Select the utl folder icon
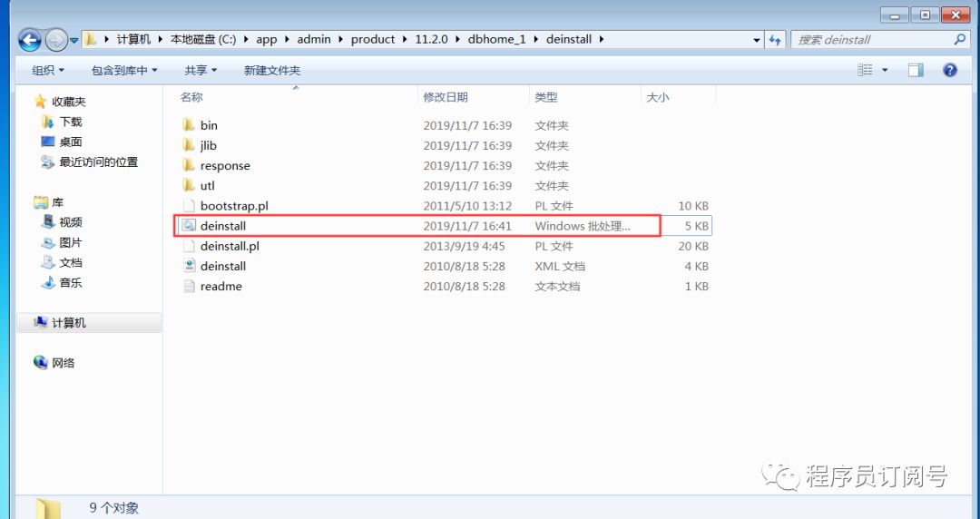Screen dimensions: 980x519 click(x=189, y=185)
